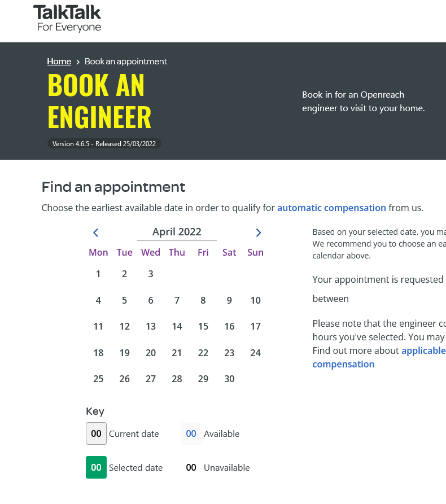Click the version 4.6.5 release badge
446x504 pixels.
tap(104, 143)
